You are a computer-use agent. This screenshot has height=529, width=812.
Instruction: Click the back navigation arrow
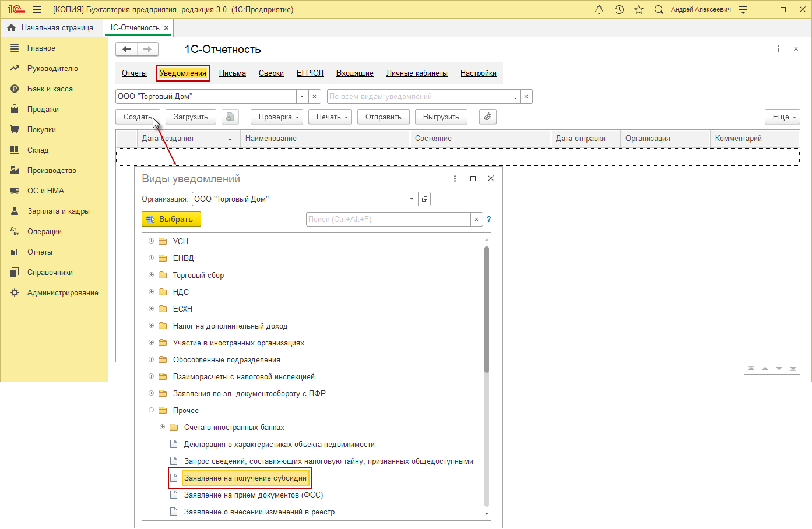pos(126,50)
